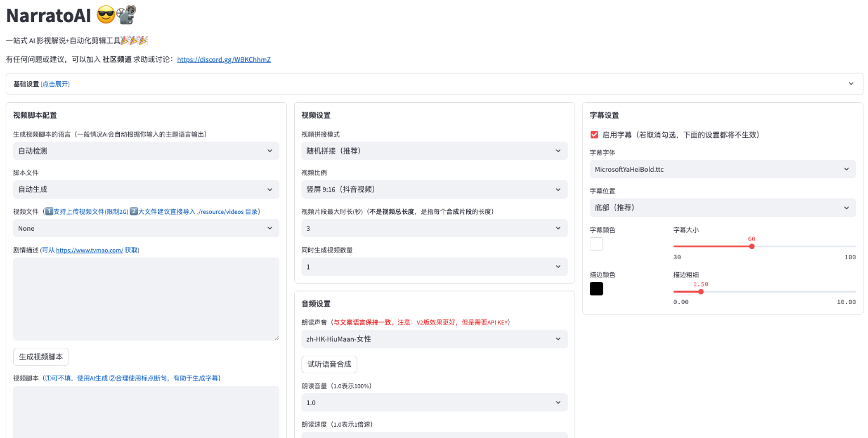Viewport: 868px width, 438px height.
Task: Click the chevron arrow in 基础设置 bar
Action: [851, 84]
